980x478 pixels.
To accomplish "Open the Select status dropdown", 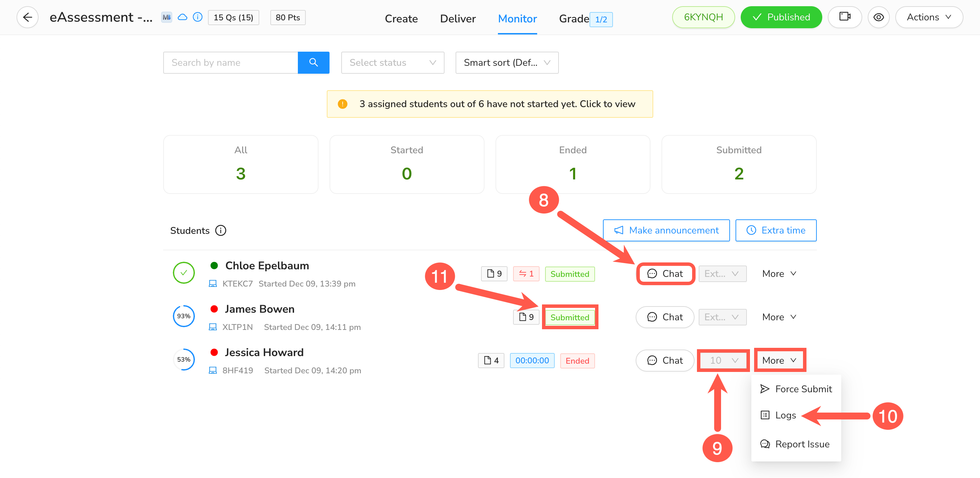I will click(x=392, y=62).
